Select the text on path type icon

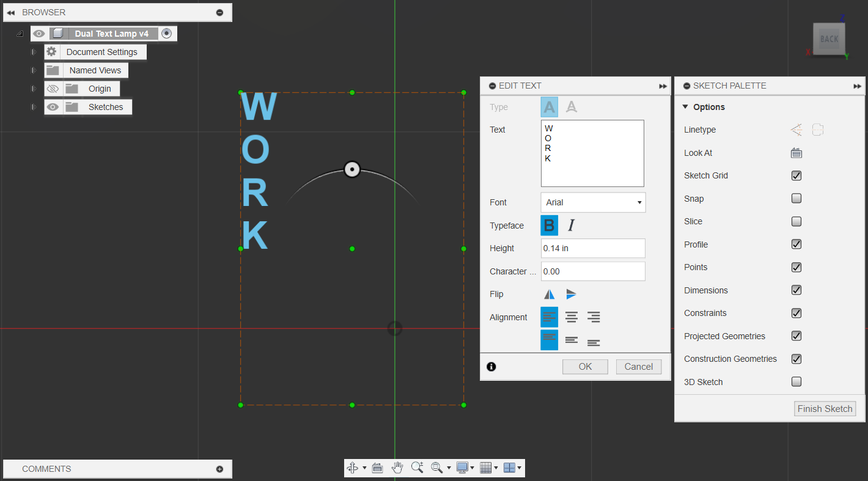click(x=572, y=108)
